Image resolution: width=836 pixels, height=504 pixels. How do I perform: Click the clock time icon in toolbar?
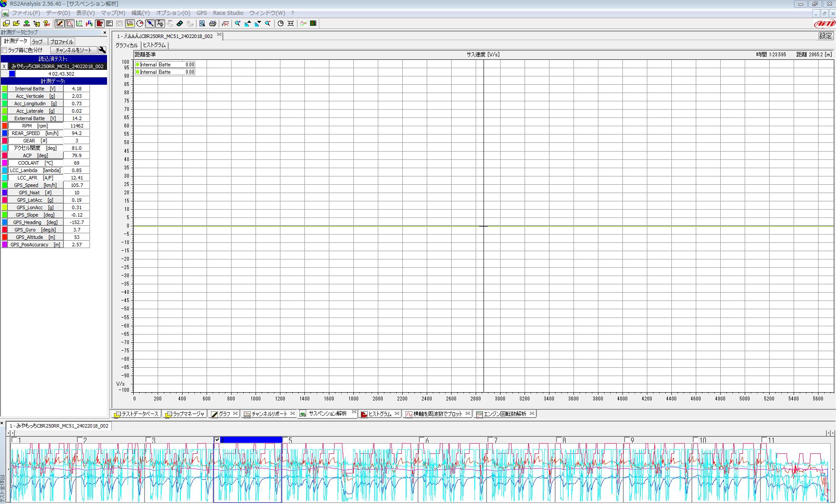pos(280,24)
